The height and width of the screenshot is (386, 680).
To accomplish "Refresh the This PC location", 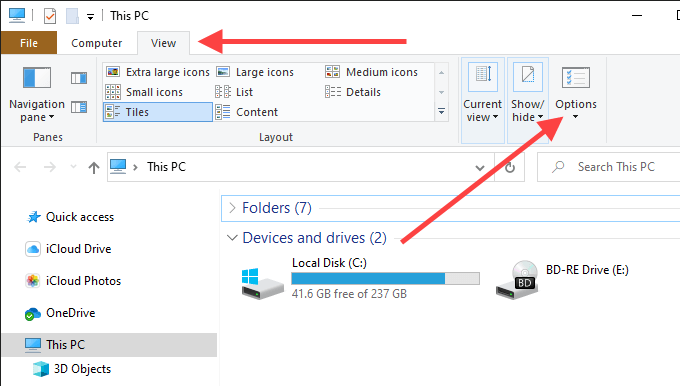I will [510, 167].
